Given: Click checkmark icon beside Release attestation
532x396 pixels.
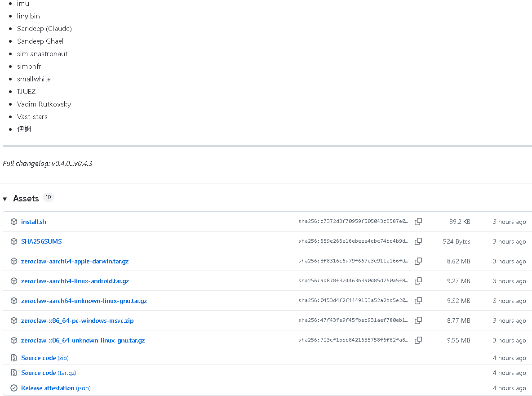Looking at the screenshot, I should (14, 388).
